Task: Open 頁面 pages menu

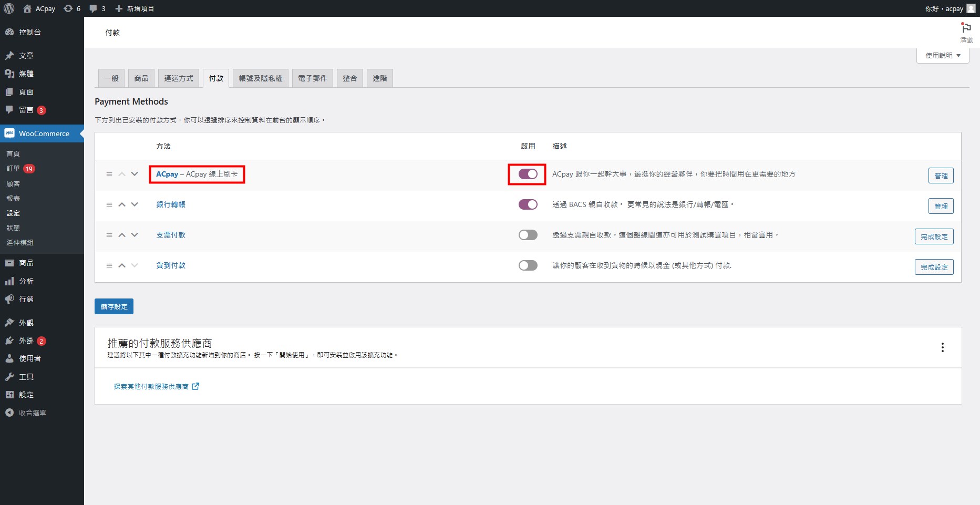Action: 42,92
